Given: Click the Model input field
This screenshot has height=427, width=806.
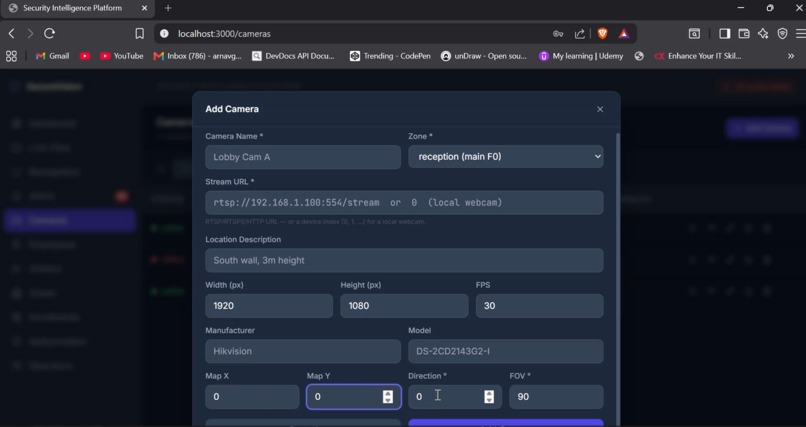Looking at the screenshot, I should coord(506,351).
